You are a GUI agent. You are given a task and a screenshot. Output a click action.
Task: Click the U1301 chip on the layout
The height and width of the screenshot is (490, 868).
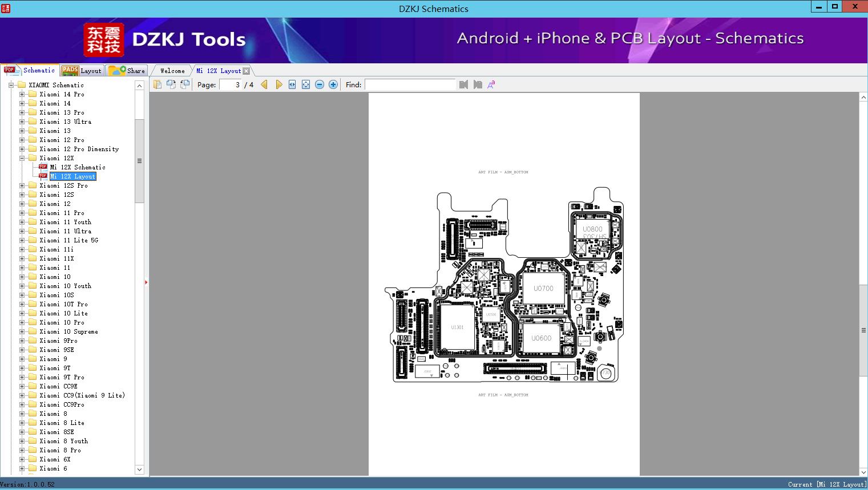pos(457,327)
